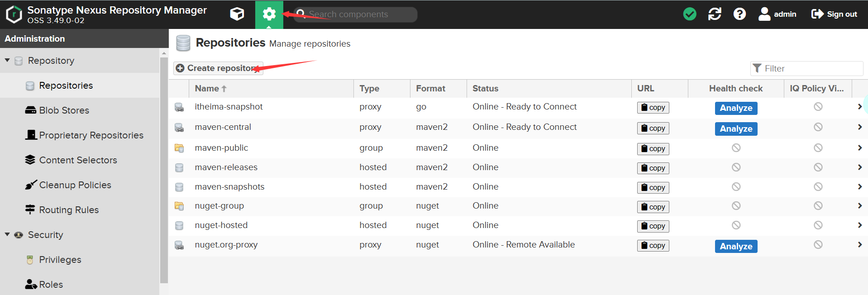Image resolution: width=868 pixels, height=295 pixels.
Task: Click the admin user account icon
Action: pyautogui.click(x=764, y=14)
